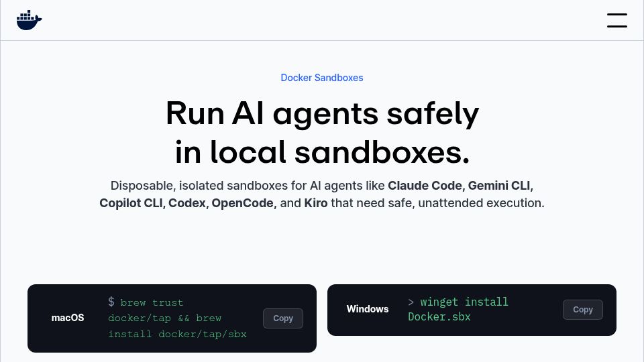644x362 pixels.
Task: Click the Gemini CLI bold text
Action: tap(499, 186)
